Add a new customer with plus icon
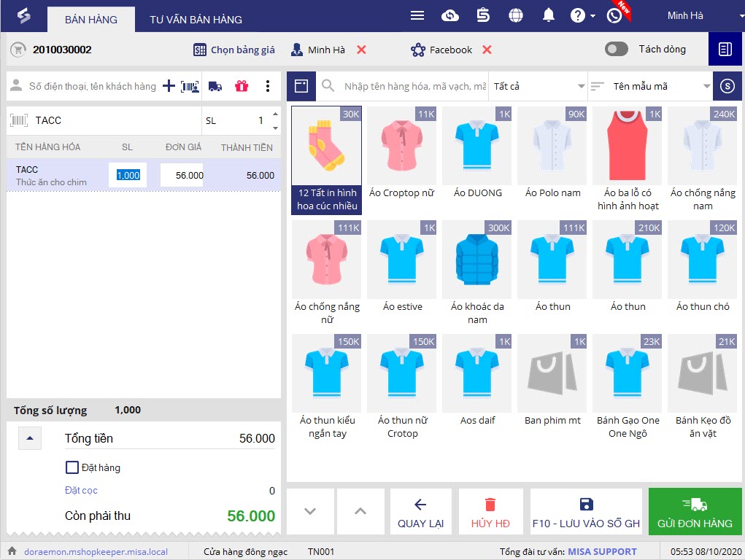 [169, 86]
